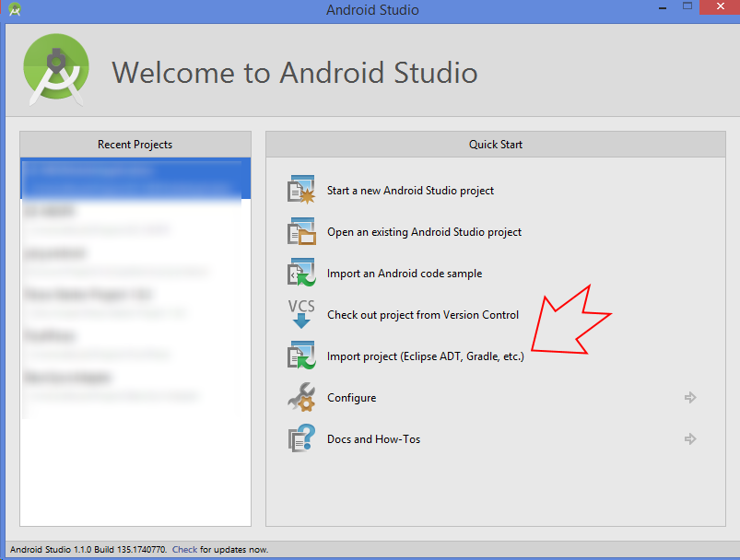The height and width of the screenshot is (560, 740).
Task: Click the Docs and How-Tos question mark icon
Action: click(x=300, y=437)
